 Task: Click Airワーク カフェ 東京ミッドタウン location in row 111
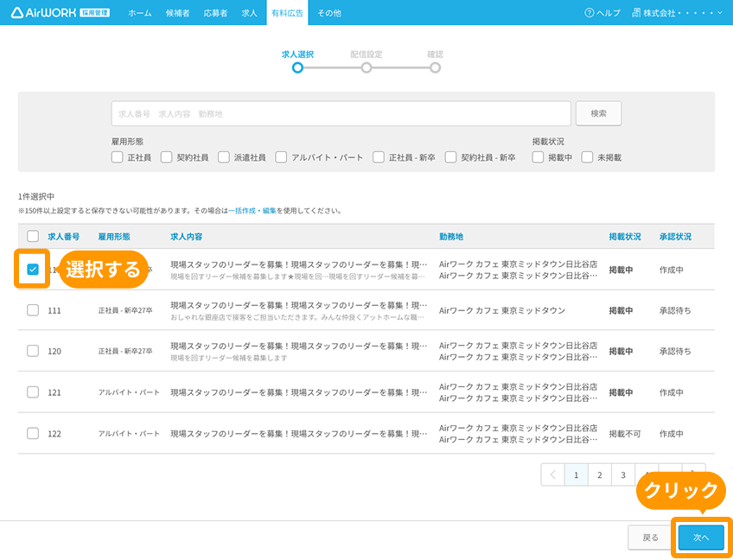[502, 310]
